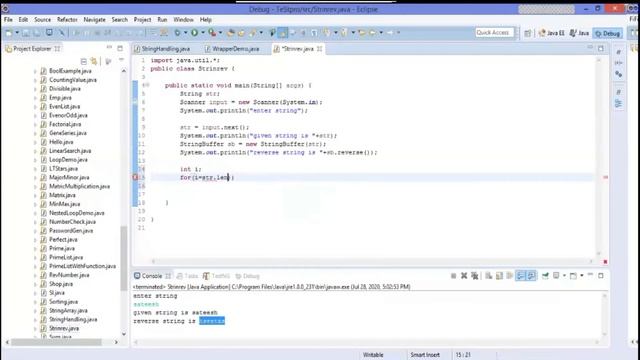Select the Debug perspective button
The height and width of the screenshot is (360, 640).
pos(608,33)
